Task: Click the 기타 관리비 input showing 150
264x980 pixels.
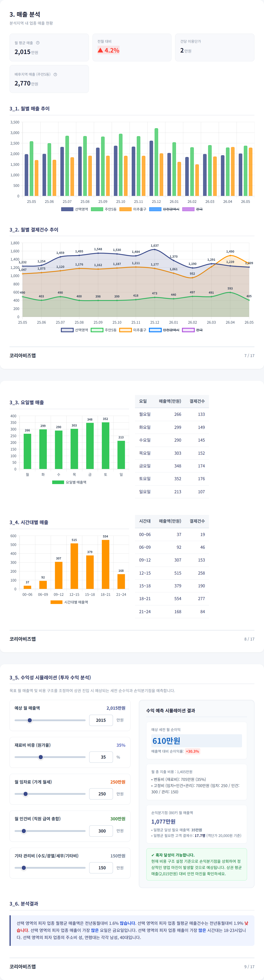Action: 101,868
